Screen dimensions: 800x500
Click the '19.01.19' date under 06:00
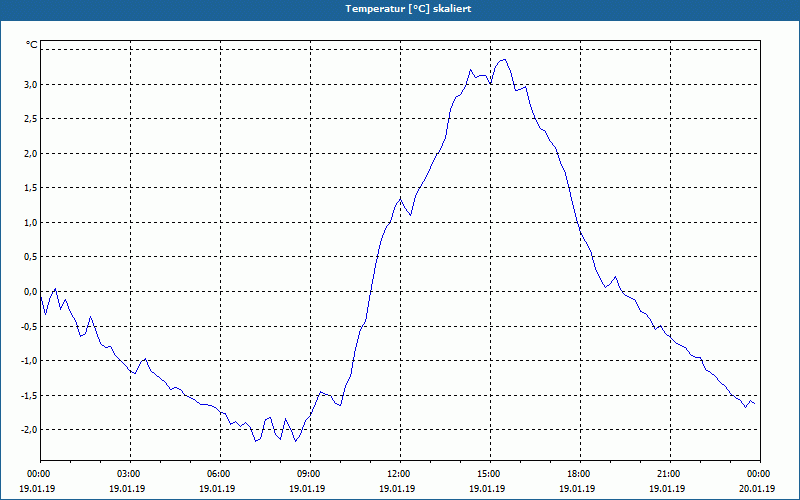[x=217, y=488]
